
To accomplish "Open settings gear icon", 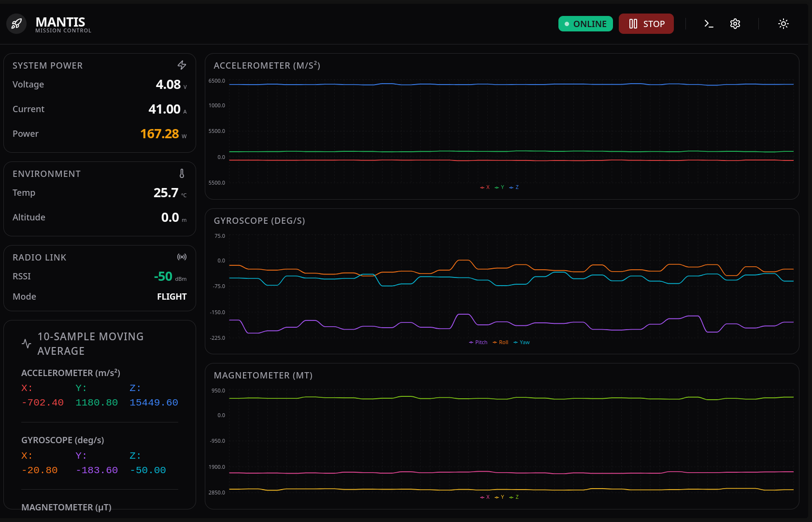I will [735, 24].
